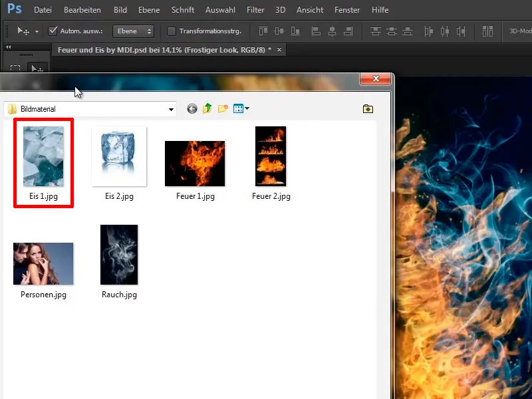532x399 pixels.
Task: Click the Bildmaterial folder icon in the location field
Action: click(12, 109)
